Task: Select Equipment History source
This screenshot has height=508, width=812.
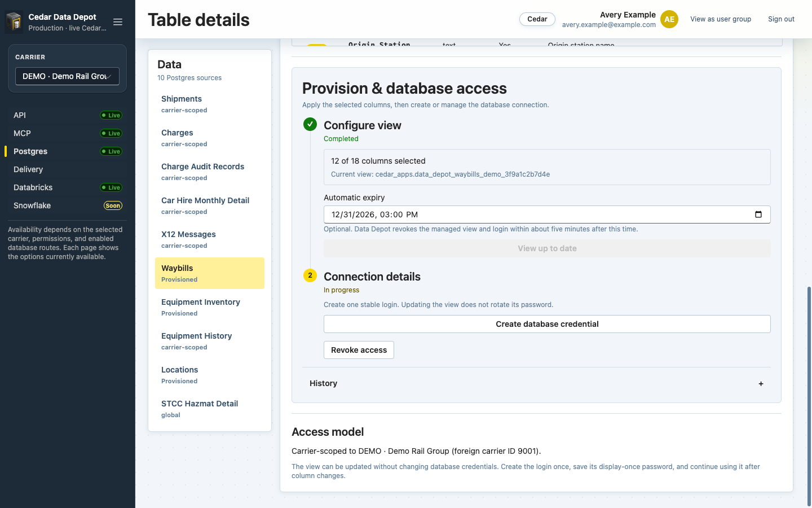Action: click(x=210, y=341)
